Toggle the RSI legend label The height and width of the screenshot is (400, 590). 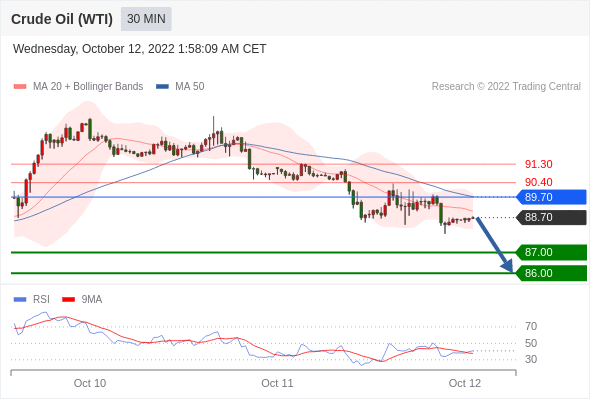[41, 300]
